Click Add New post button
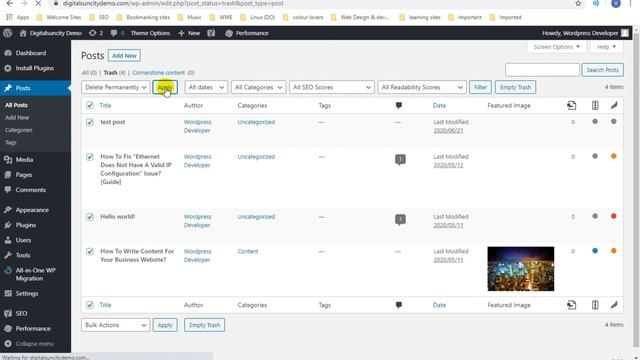The image size is (640, 360). pos(124,56)
